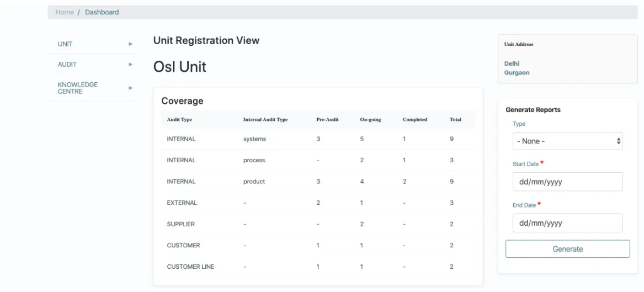
Task: Click the Delhi address link
Action: [512, 63]
